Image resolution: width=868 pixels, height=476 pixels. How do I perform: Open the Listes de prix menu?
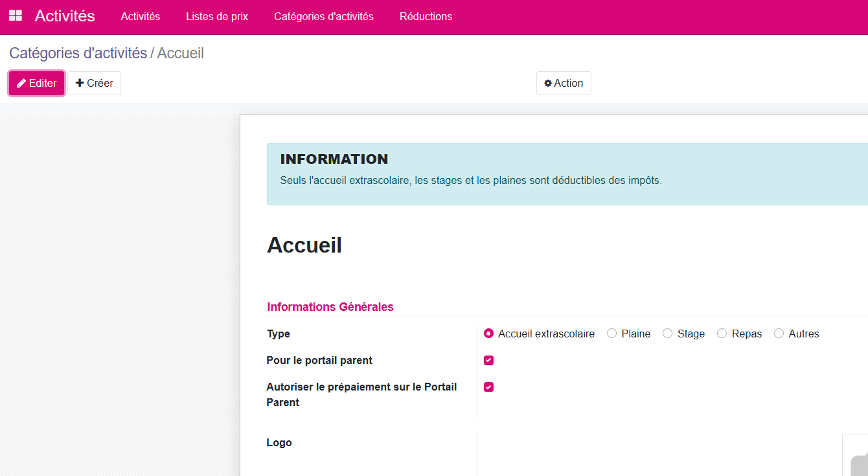(217, 16)
